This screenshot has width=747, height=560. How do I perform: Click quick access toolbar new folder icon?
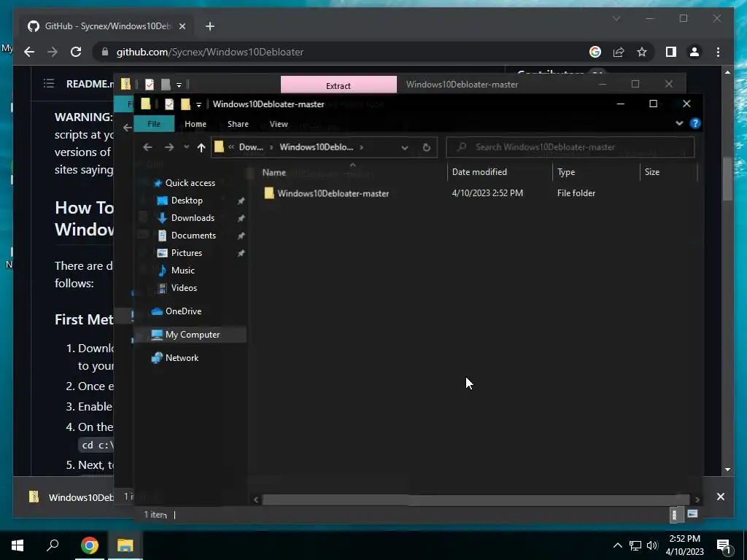tap(185, 104)
